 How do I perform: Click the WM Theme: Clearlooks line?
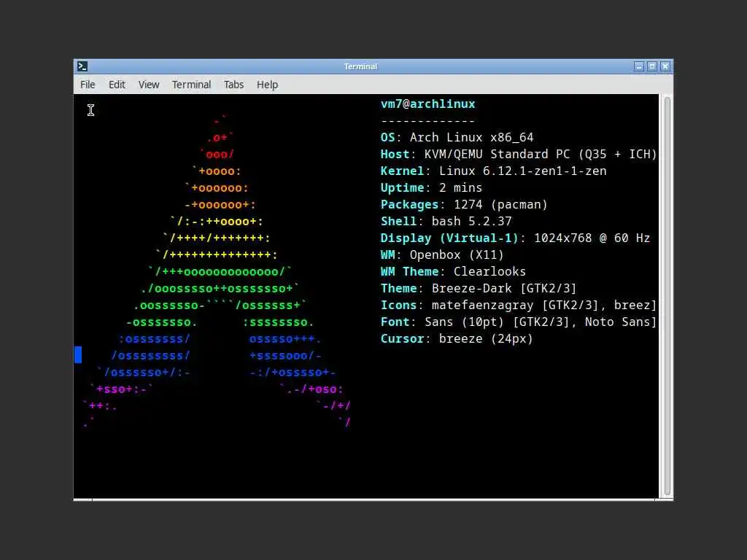tap(453, 271)
